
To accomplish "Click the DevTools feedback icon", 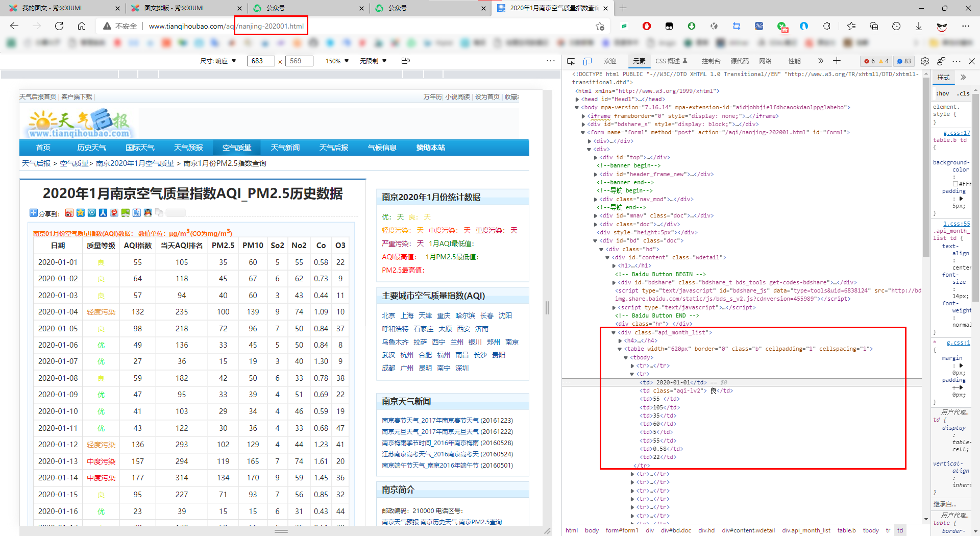I will tap(941, 61).
